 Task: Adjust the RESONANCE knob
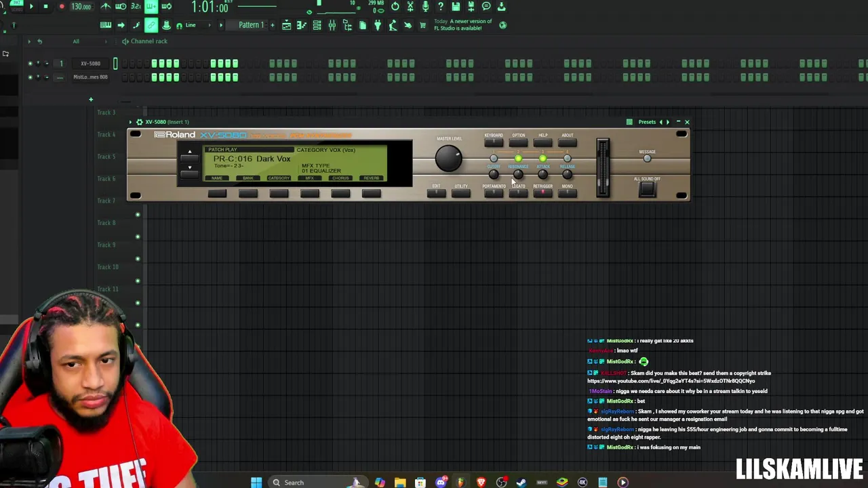518,175
